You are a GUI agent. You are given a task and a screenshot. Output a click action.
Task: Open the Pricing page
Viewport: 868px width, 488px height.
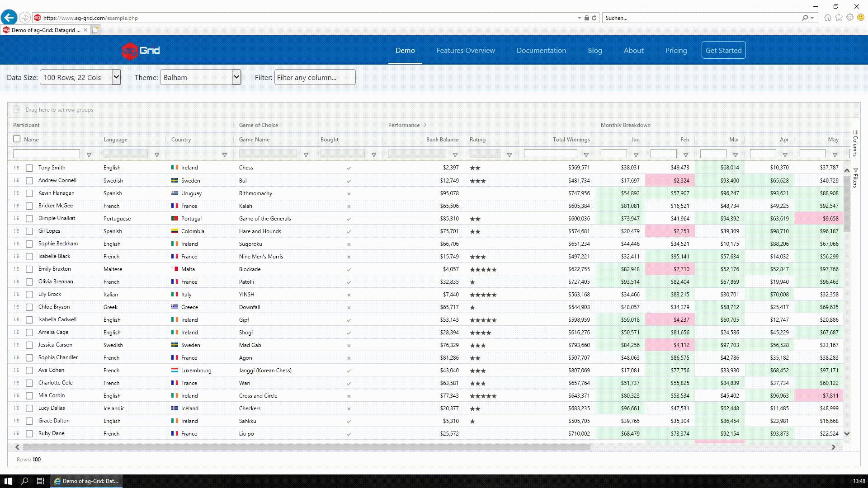[x=676, y=51]
